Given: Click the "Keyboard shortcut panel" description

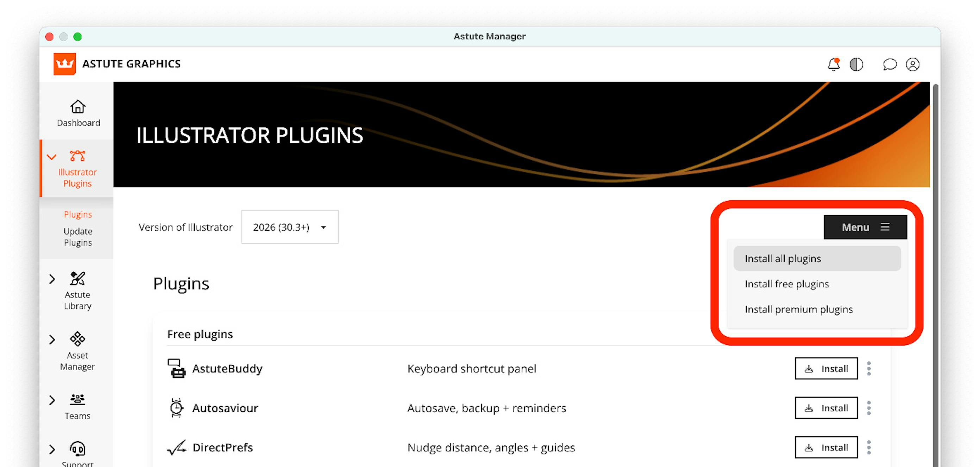Looking at the screenshot, I should [x=471, y=368].
